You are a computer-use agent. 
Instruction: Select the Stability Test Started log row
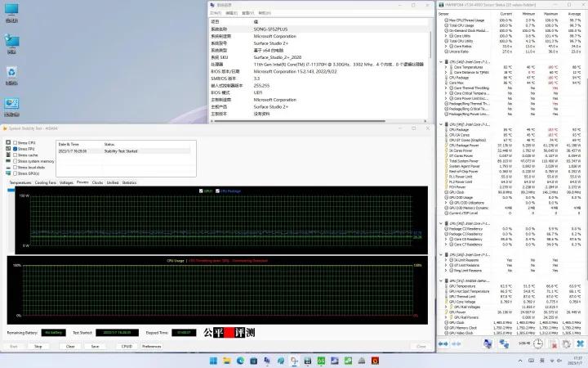[x=122, y=150]
